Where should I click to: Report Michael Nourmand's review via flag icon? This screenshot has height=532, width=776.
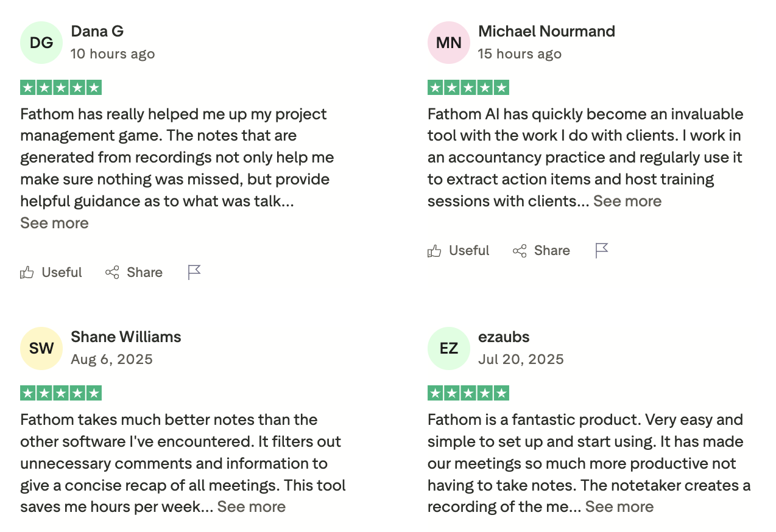(x=601, y=250)
